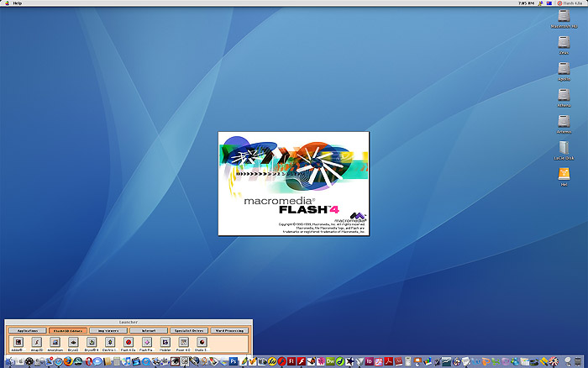588x368 pixels.
Task: Open Photoshop from the Dock
Action: [x=234, y=361]
